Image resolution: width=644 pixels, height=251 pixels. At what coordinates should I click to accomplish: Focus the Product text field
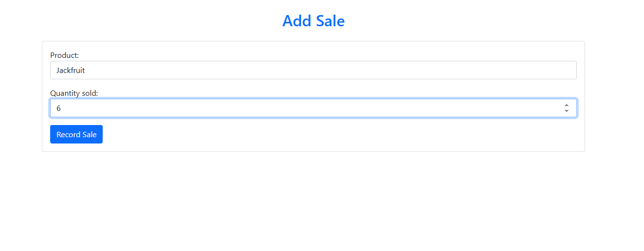click(x=313, y=70)
